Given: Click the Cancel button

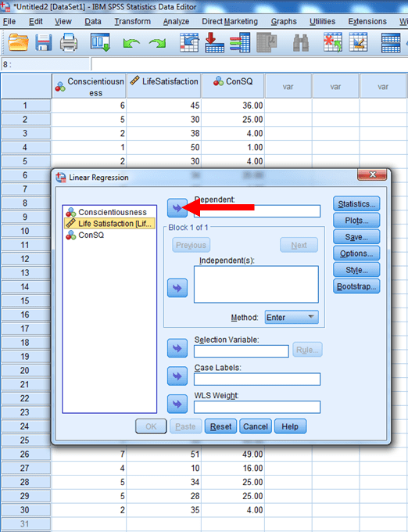Looking at the screenshot, I should [256, 426].
